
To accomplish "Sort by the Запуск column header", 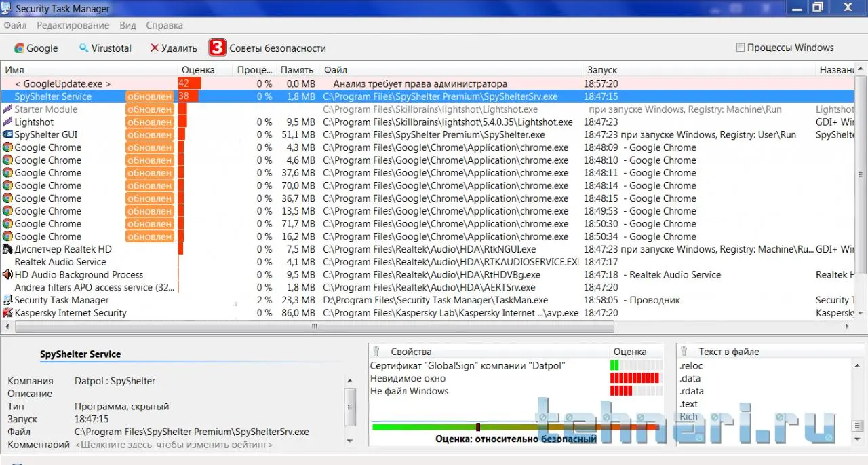I will click(x=699, y=70).
